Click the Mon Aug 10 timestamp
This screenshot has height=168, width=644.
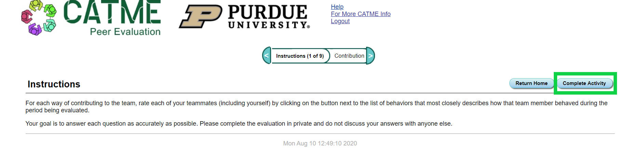(320, 143)
